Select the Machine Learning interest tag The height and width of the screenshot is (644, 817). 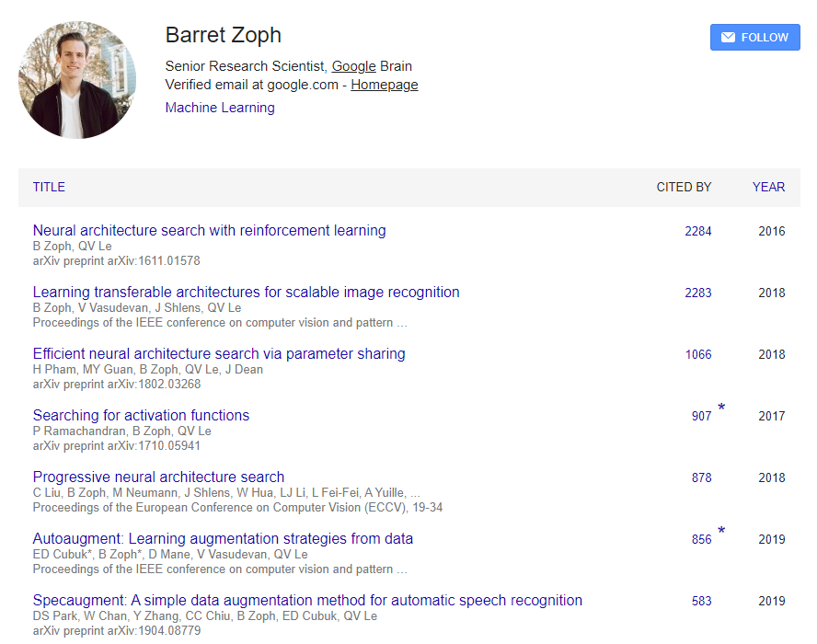[x=220, y=108]
